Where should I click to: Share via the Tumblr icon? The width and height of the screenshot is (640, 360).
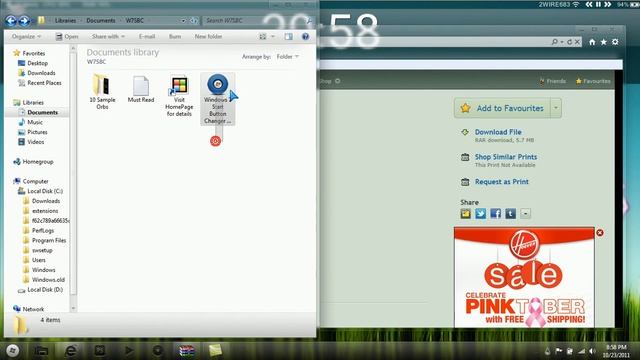click(x=511, y=213)
